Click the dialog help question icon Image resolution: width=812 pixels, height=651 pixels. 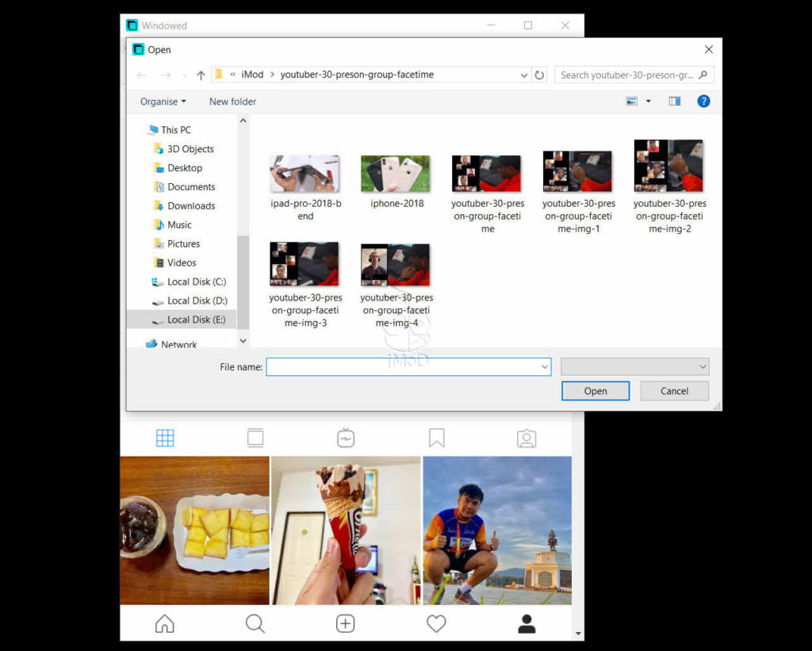tap(703, 101)
